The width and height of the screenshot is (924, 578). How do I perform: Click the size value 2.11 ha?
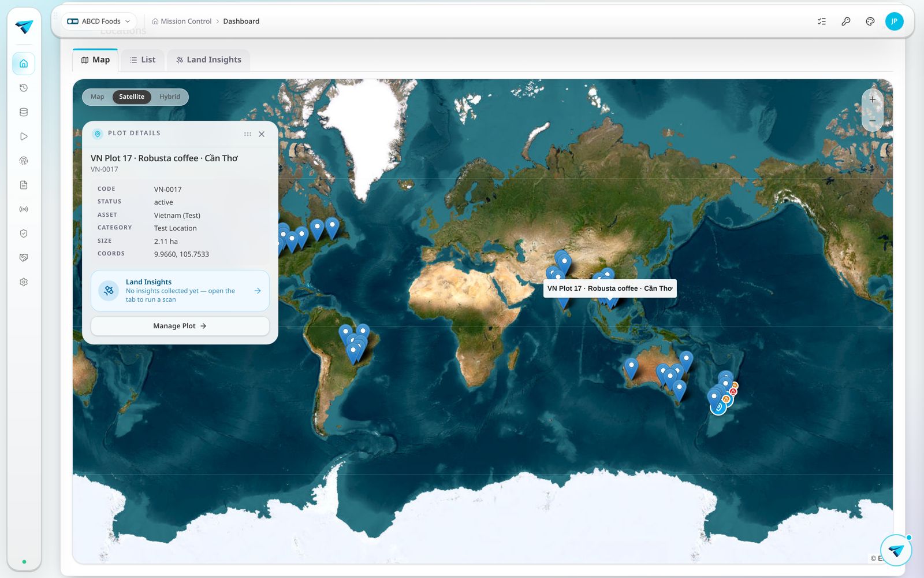coord(166,242)
